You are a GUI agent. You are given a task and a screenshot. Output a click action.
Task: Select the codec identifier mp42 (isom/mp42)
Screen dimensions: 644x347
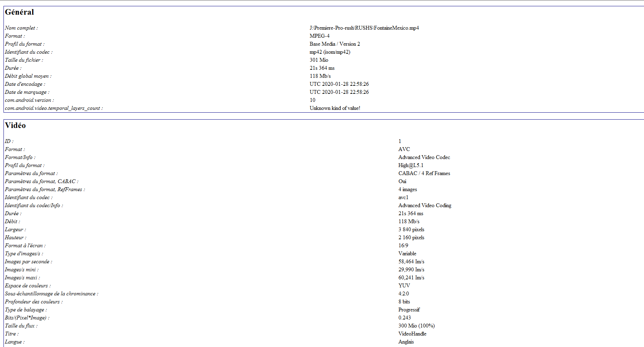[x=330, y=52]
